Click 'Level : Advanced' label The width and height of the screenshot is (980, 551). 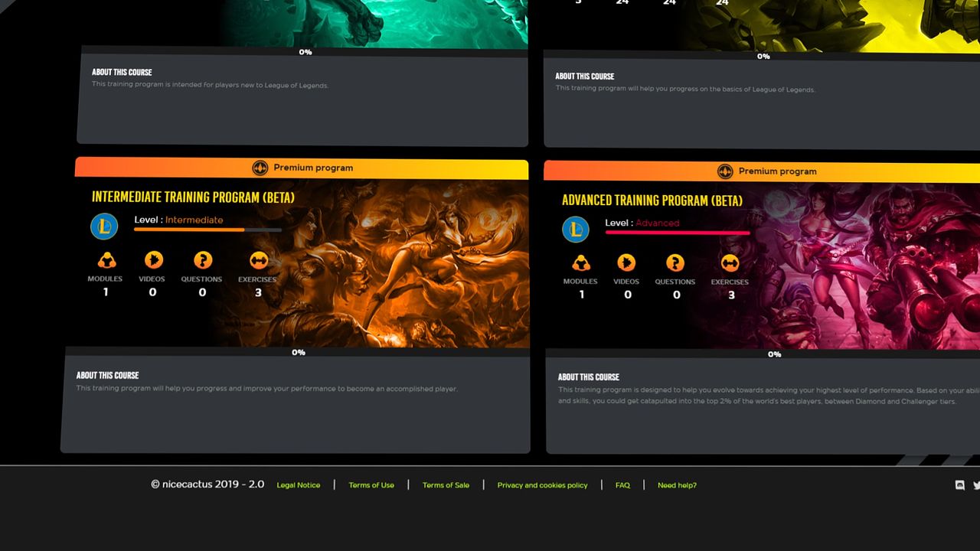642,223
